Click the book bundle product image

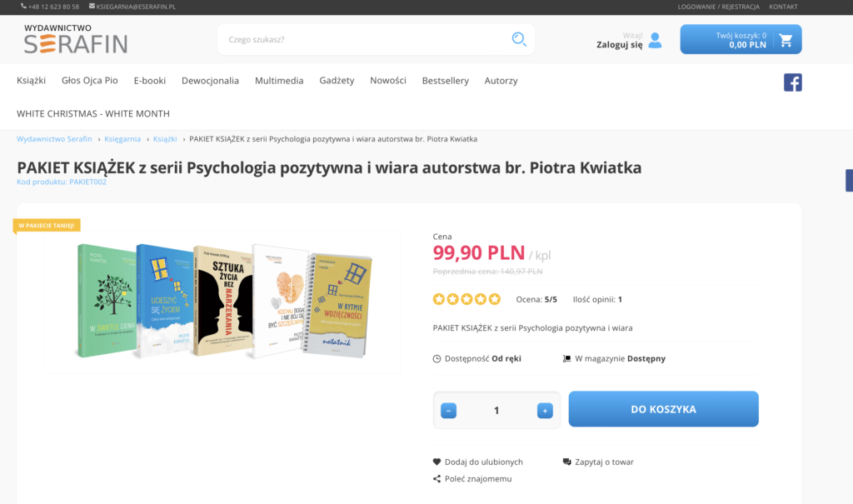pos(223,301)
